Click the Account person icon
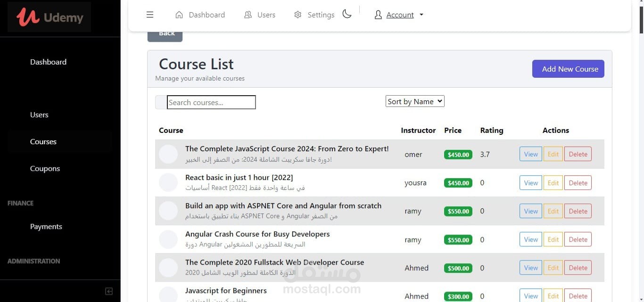 378,15
